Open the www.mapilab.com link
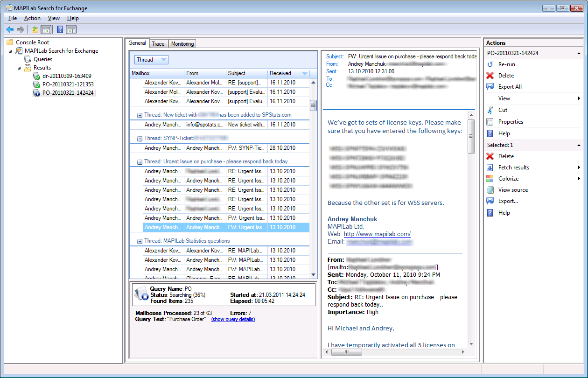 (x=377, y=234)
